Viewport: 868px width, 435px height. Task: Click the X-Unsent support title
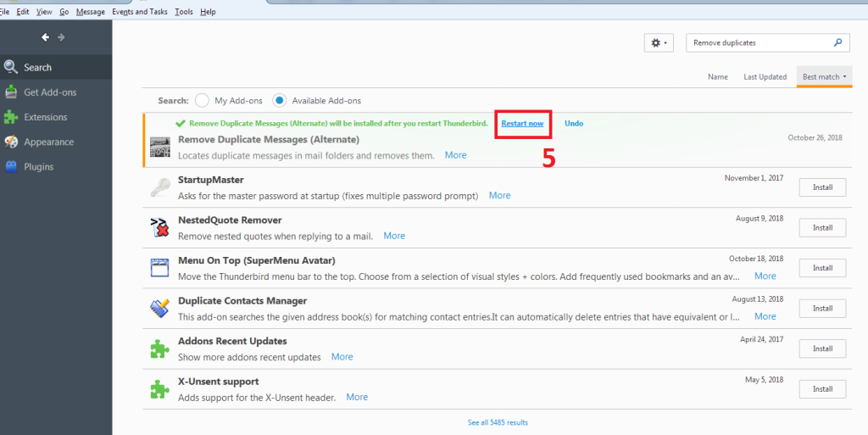[x=219, y=382]
